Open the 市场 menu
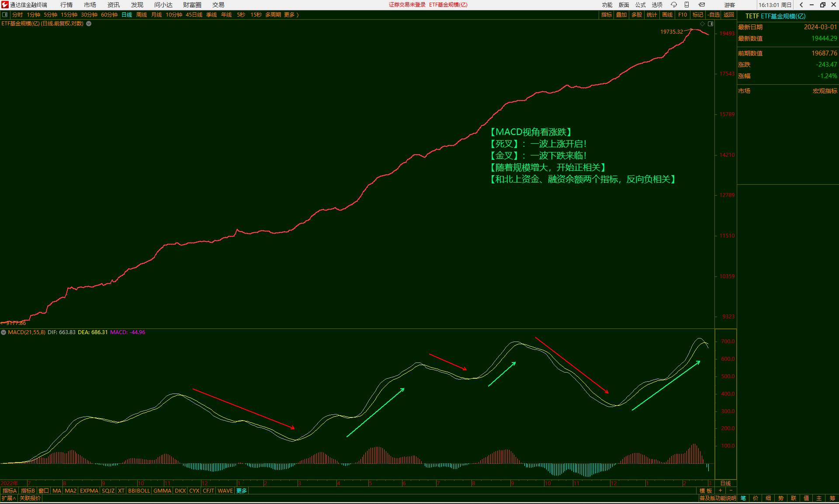The width and height of the screenshot is (839, 504). 90,5
